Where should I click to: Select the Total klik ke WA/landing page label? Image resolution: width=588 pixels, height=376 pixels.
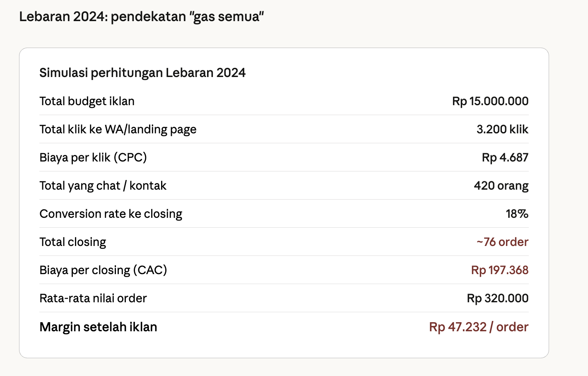118,130
